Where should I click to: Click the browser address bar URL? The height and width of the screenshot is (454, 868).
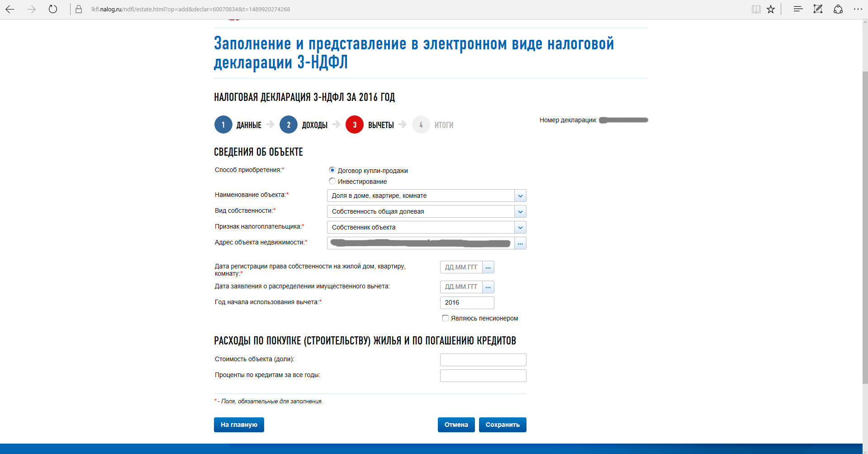(190, 9)
